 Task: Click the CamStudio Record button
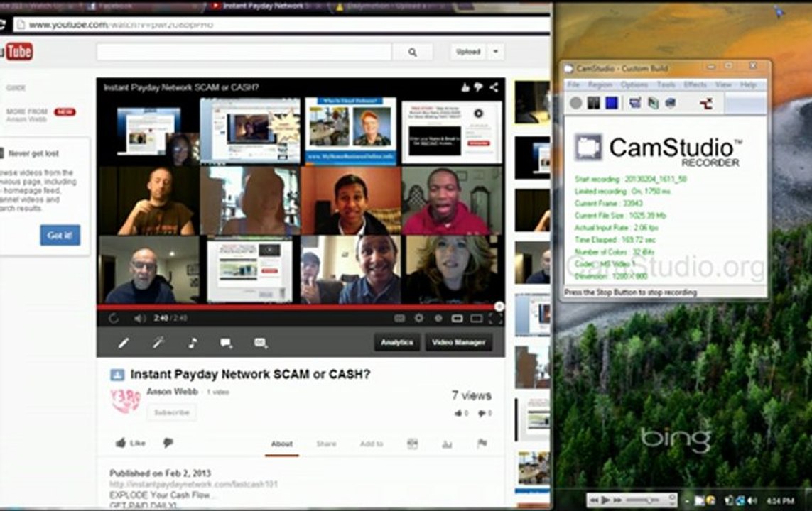(576, 103)
